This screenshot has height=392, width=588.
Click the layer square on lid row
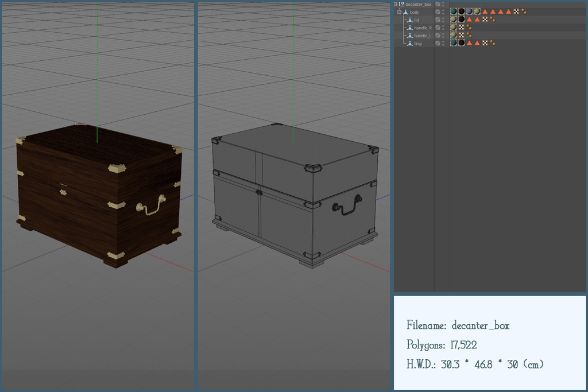coord(438,20)
